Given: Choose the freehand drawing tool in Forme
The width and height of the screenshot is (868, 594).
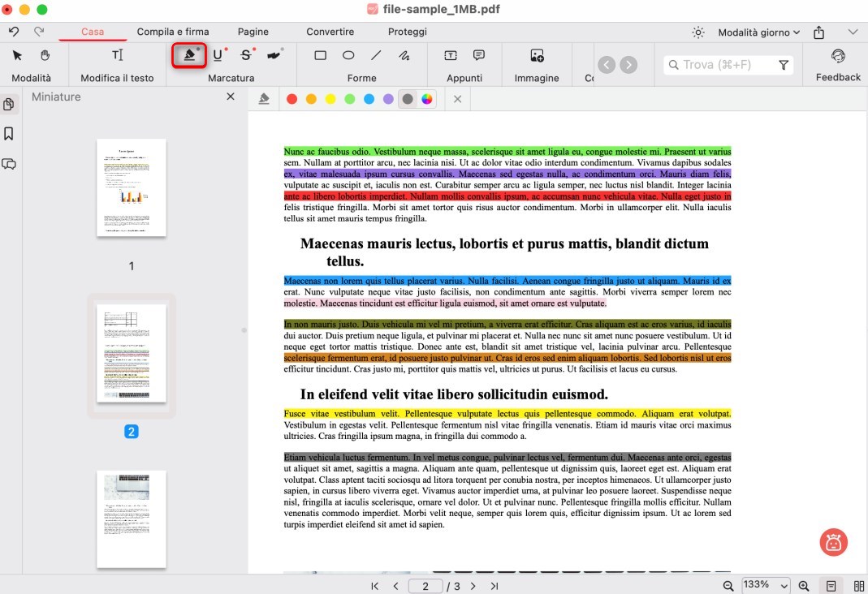Looking at the screenshot, I should (404, 55).
